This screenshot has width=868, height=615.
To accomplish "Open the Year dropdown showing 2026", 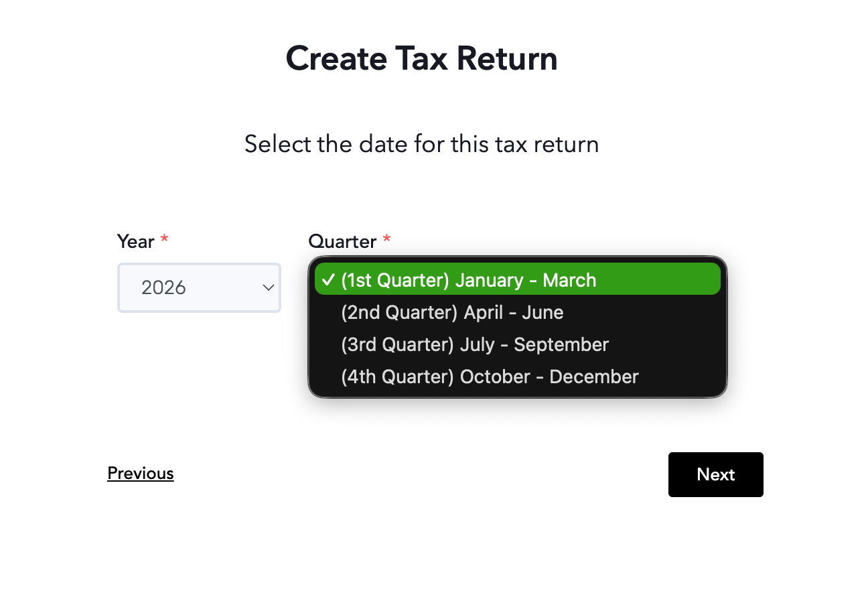I will 199,287.
